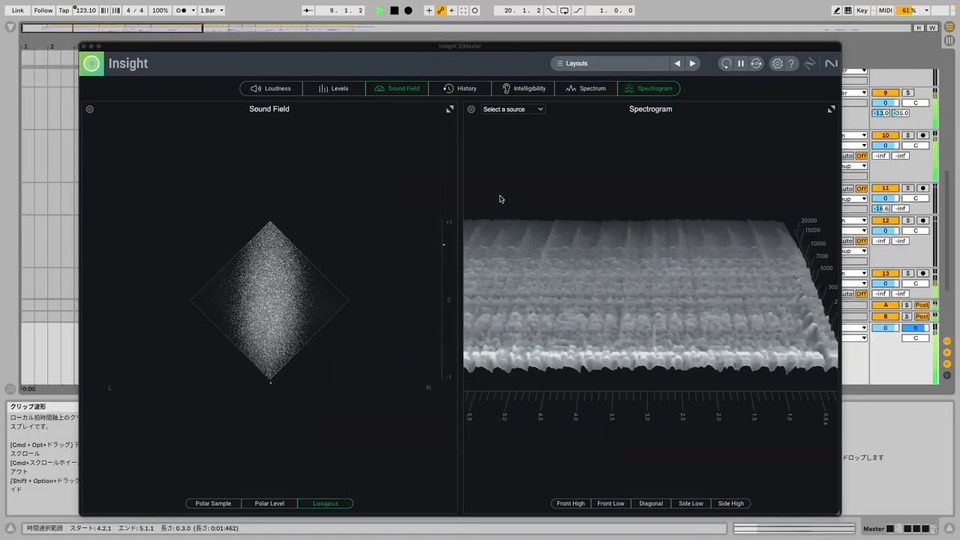Select Front Low spectrogram view

[610, 503]
